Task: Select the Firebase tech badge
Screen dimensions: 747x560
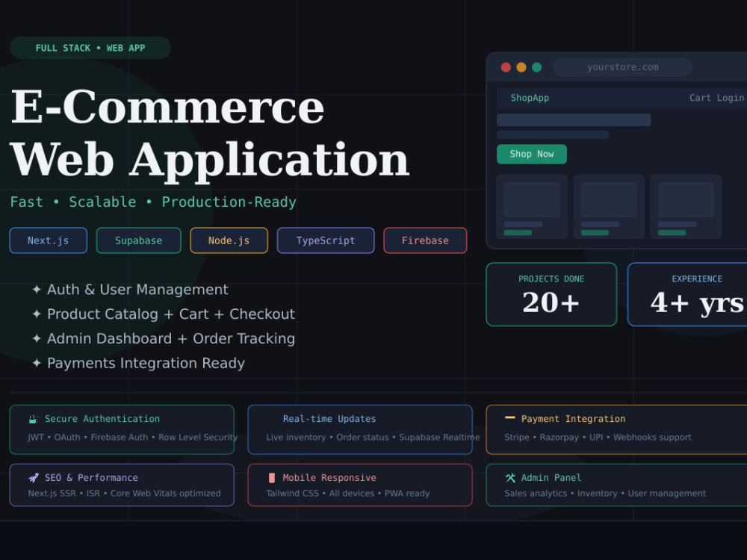Action: coord(425,240)
